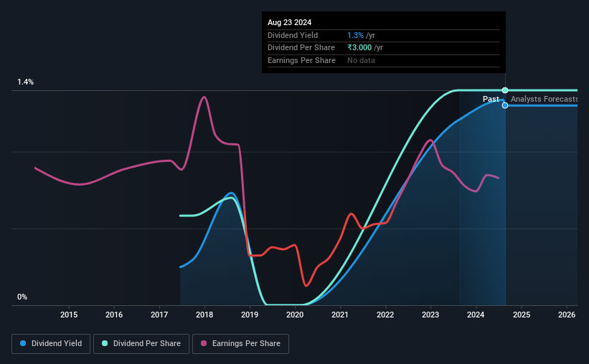Select the 2022 axis label
The image size is (589, 364).
click(x=385, y=315)
